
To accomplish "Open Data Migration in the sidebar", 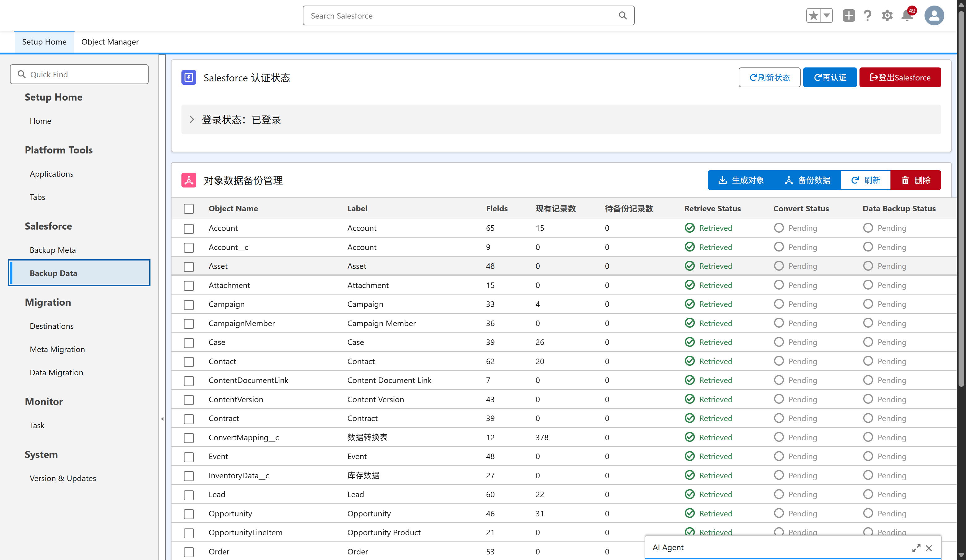I will (56, 372).
